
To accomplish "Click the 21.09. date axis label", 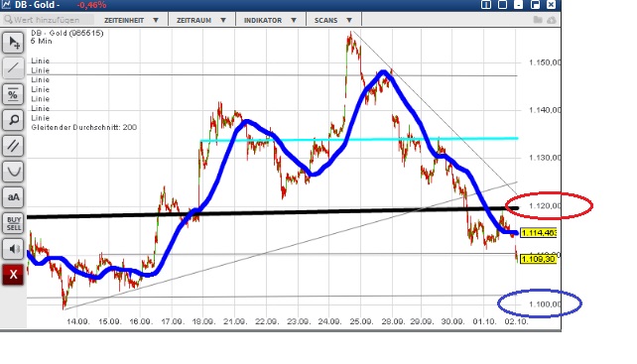I will [235, 321].
